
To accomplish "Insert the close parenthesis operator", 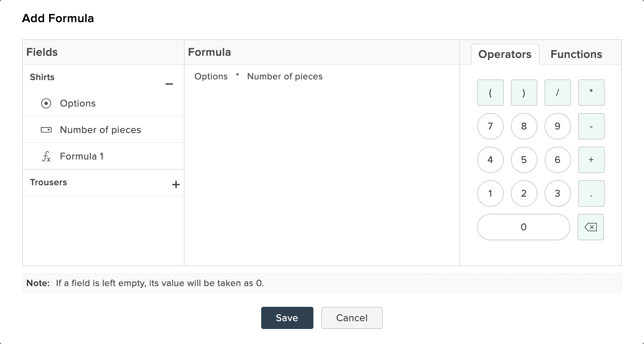I will [x=524, y=93].
